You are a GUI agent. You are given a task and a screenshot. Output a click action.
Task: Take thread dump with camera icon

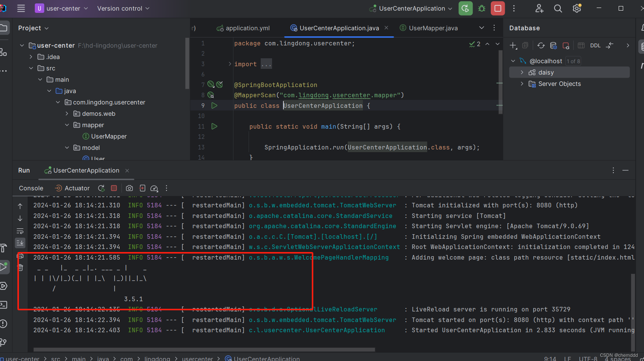click(x=129, y=188)
